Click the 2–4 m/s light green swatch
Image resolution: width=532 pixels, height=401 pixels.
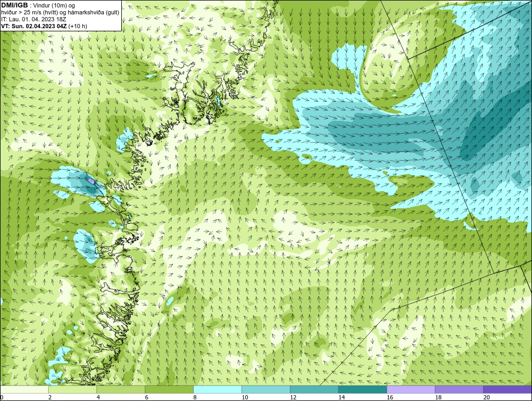click(72, 389)
